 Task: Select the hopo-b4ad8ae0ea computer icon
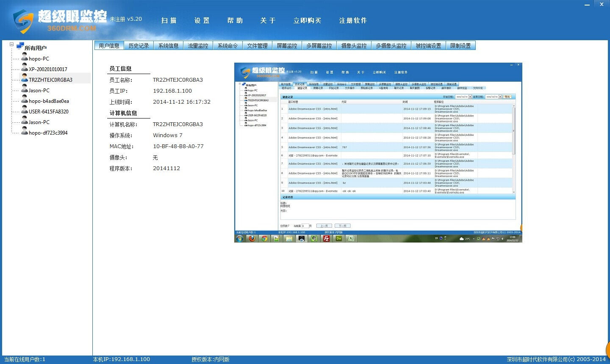[25, 100]
